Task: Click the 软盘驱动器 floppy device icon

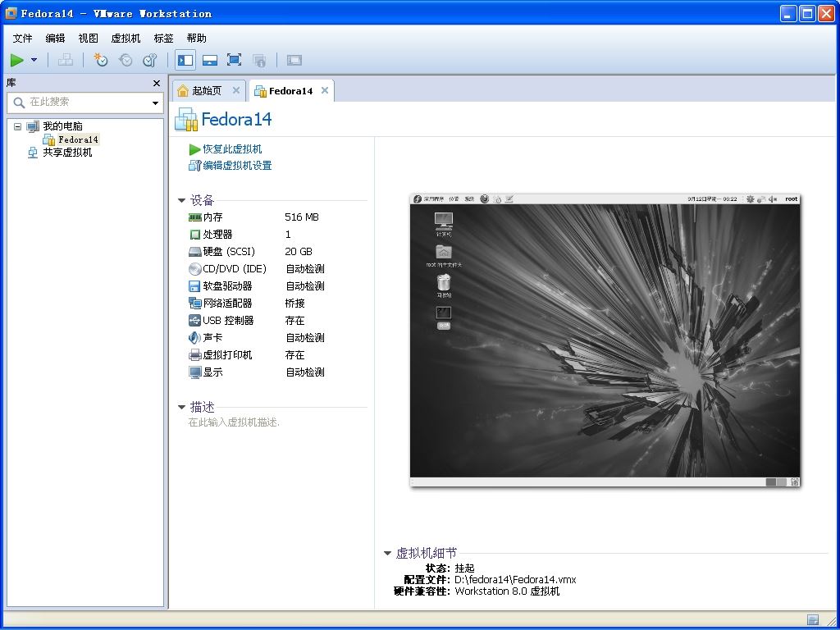Action: tap(195, 286)
